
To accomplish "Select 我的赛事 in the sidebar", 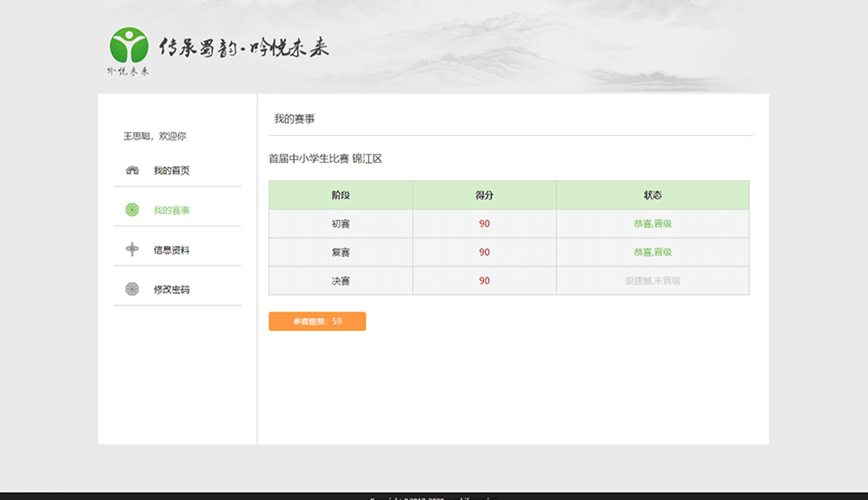I will 171,210.
